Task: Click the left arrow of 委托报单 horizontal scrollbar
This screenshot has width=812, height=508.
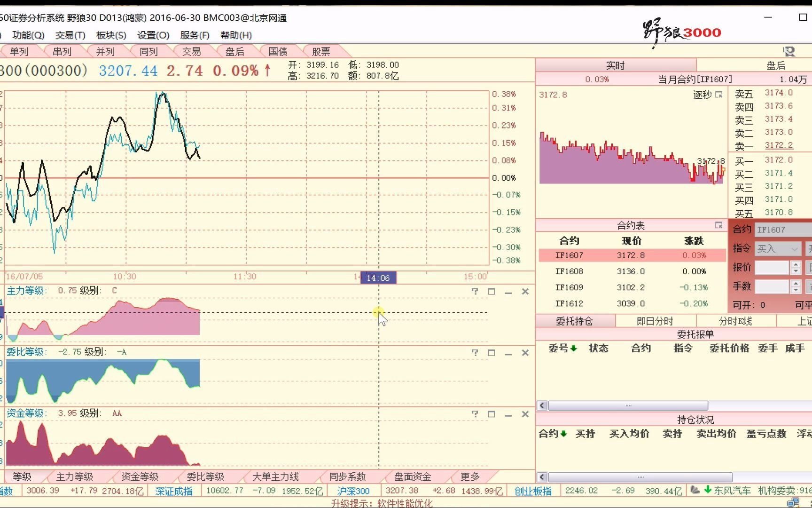Action: click(x=542, y=405)
